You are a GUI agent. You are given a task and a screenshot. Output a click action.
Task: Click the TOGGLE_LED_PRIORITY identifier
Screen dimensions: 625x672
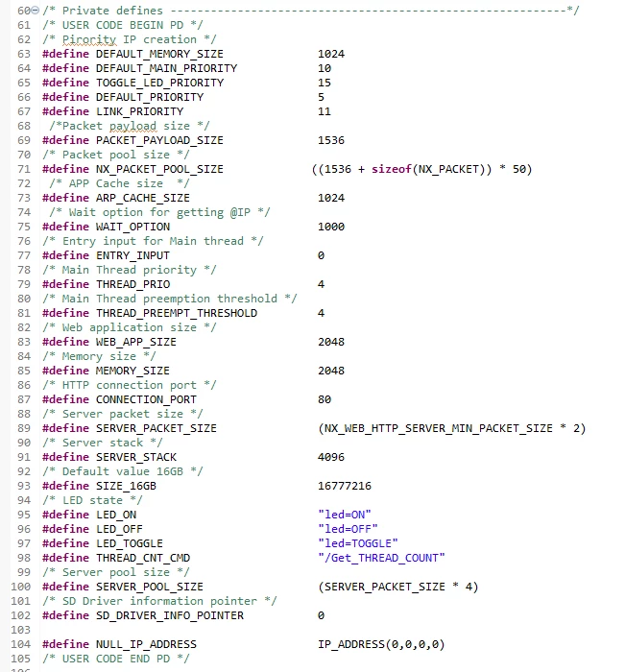pyautogui.click(x=159, y=83)
